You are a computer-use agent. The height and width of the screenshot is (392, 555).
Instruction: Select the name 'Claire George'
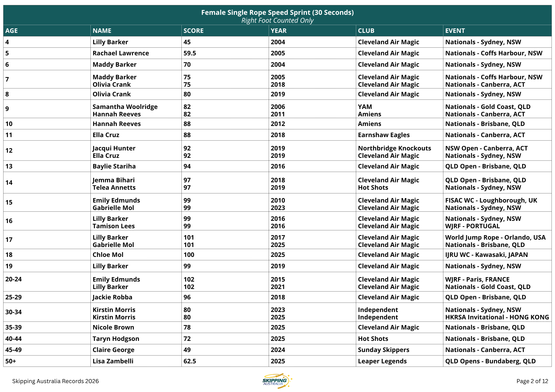point(113,350)
